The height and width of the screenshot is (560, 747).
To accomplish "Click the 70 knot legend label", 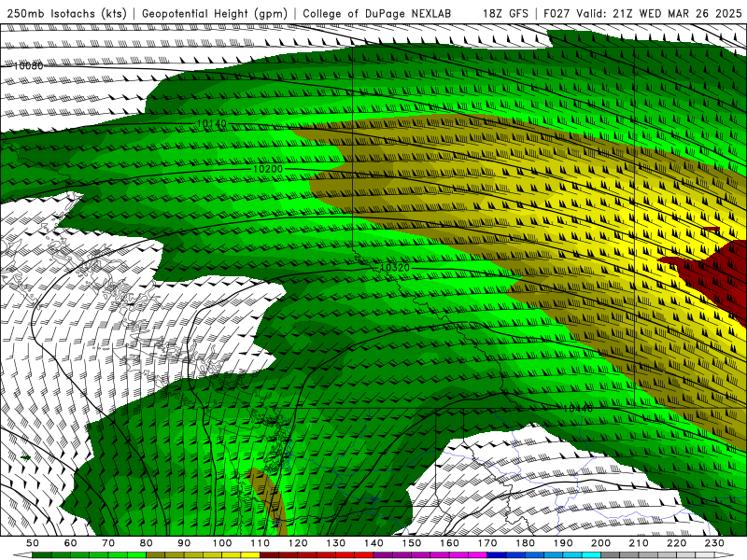I will (108, 543).
